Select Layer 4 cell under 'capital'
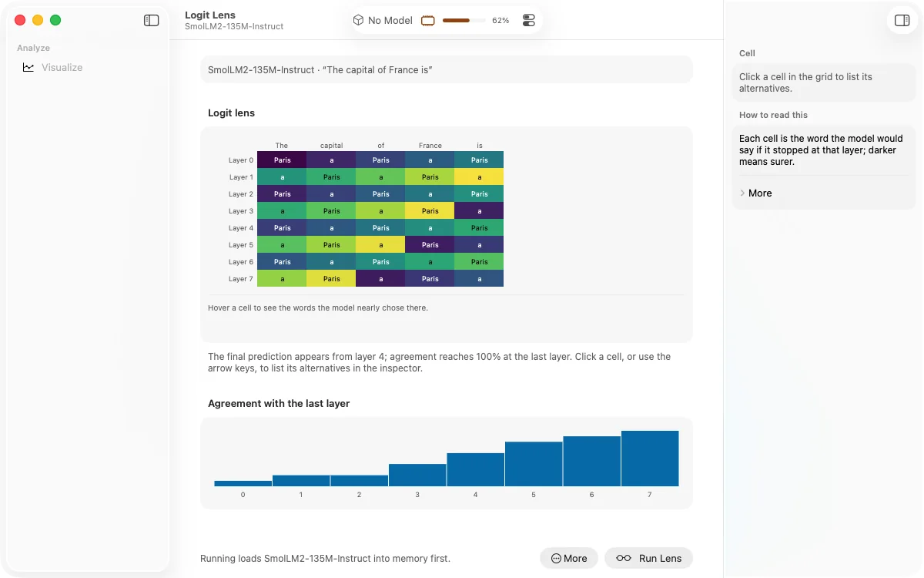 [331, 228]
